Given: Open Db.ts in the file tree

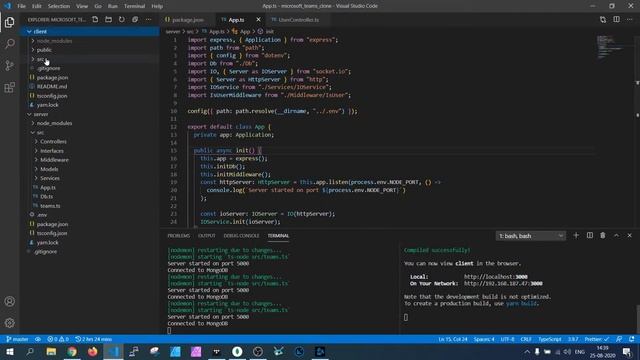Looking at the screenshot, I should point(90,196).
